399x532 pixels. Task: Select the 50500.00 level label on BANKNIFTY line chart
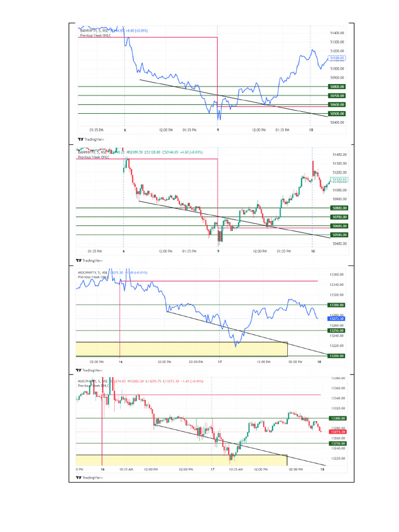pyautogui.click(x=337, y=114)
